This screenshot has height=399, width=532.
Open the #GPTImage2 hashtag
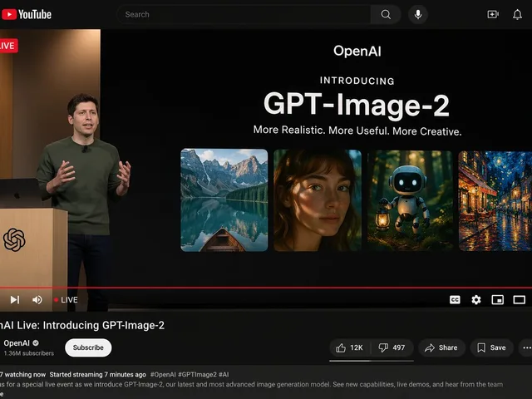coord(197,375)
